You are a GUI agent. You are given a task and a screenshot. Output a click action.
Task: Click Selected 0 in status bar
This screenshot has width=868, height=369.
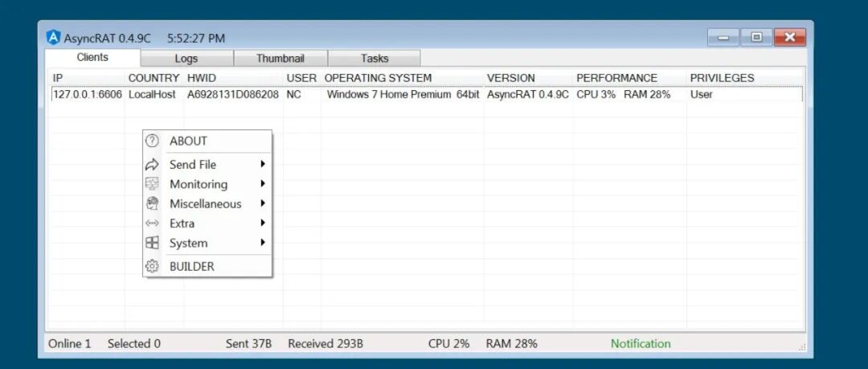134,343
